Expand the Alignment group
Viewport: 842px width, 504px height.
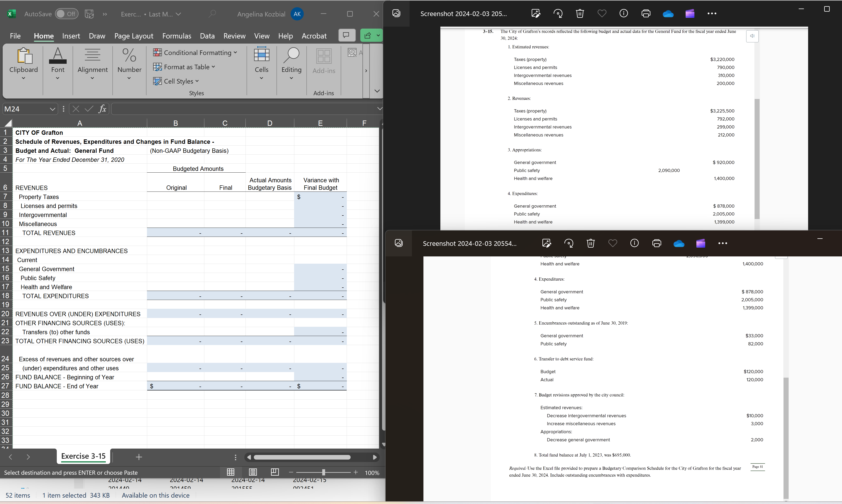92,64
